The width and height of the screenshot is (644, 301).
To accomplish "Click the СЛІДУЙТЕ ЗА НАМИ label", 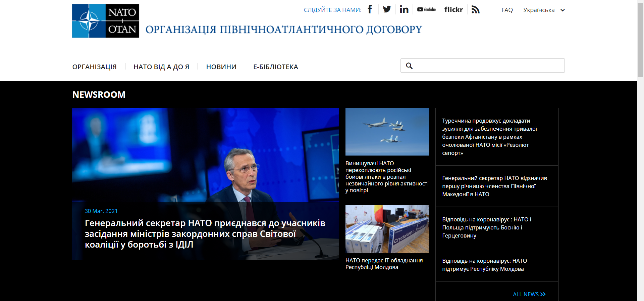I will coord(332,10).
